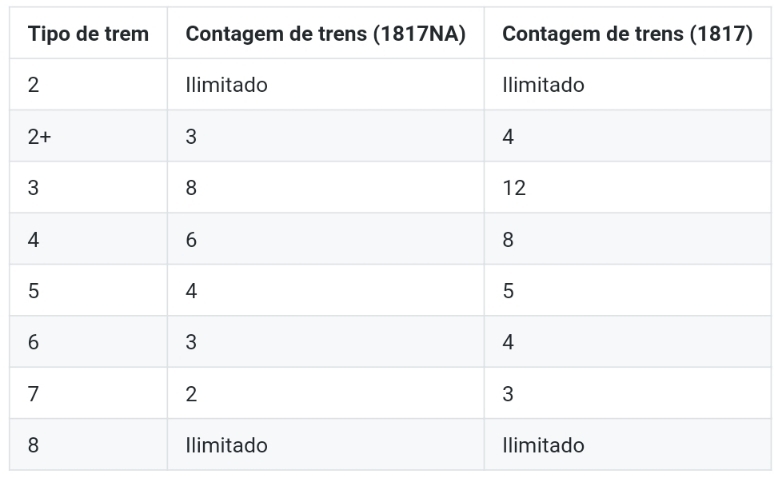Viewport: 774px width, 478px height.
Task: Select 1817NA 'Ilimitado' cell for train type 2
Action: click(x=226, y=85)
